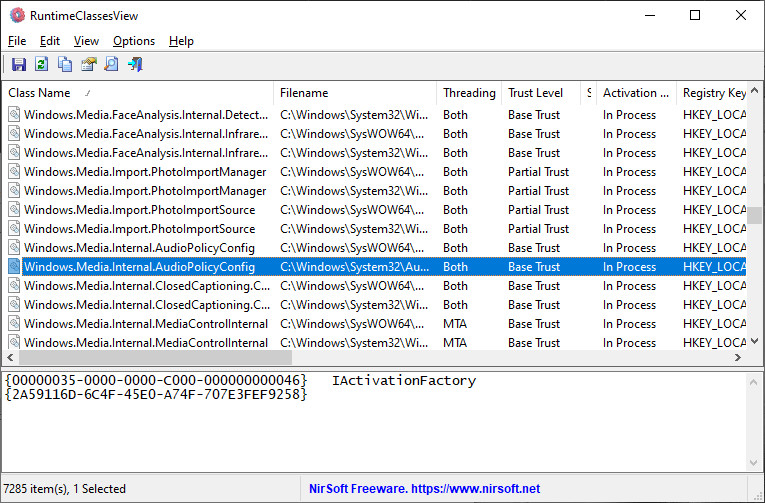The width and height of the screenshot is (765, 503).
Task: Open the Help menu
Action: (181, 41)
